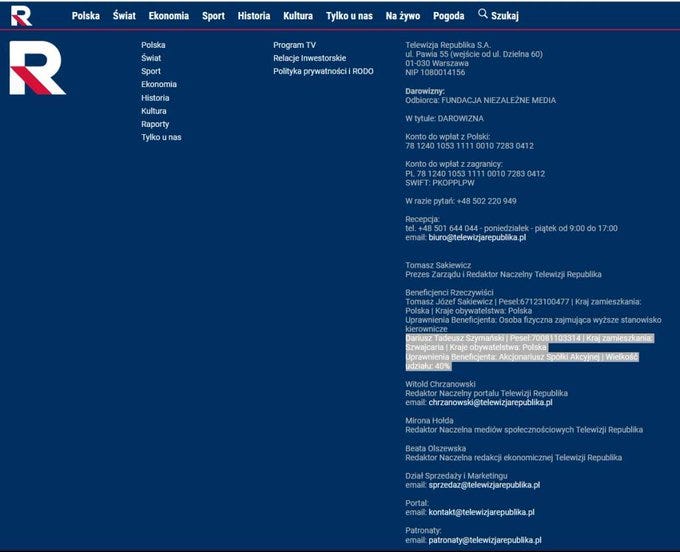This screenshot has width=680, height=552.
Task: Follow the footer Ekonomia link
Action: click(x=159, y=85)
